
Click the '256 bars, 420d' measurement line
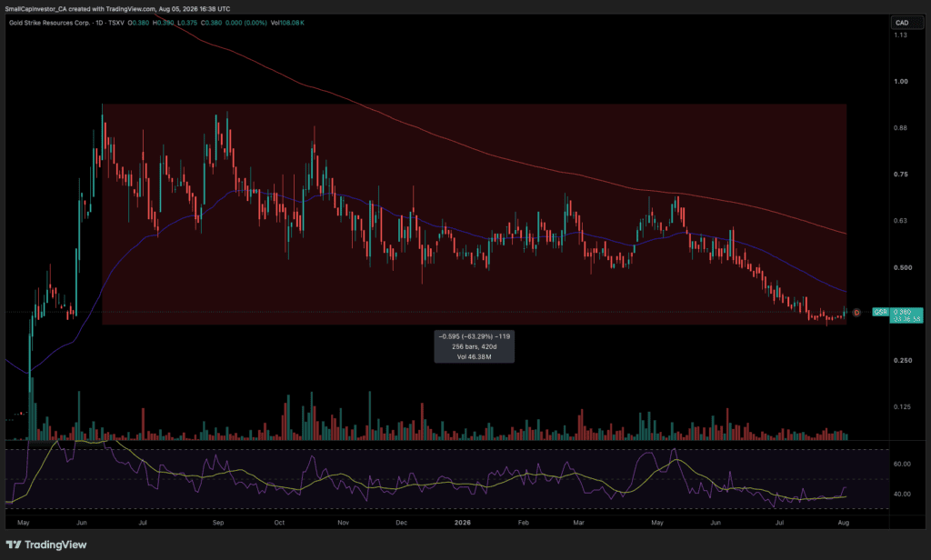[475, 346]
